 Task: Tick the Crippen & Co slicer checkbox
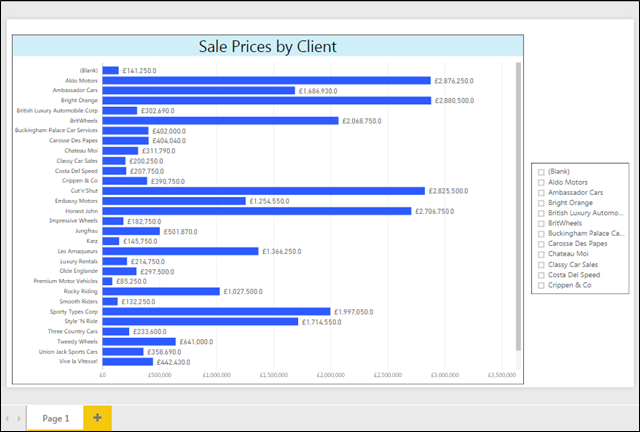543,286
